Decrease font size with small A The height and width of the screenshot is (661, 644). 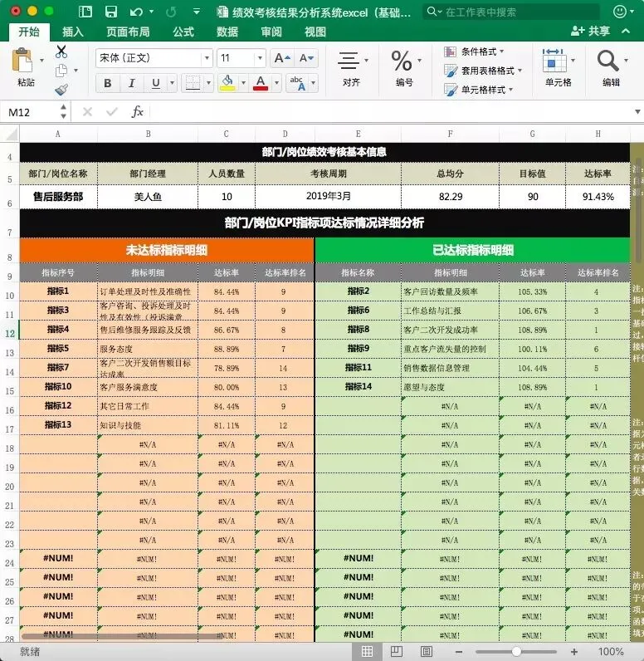point(306,58)
